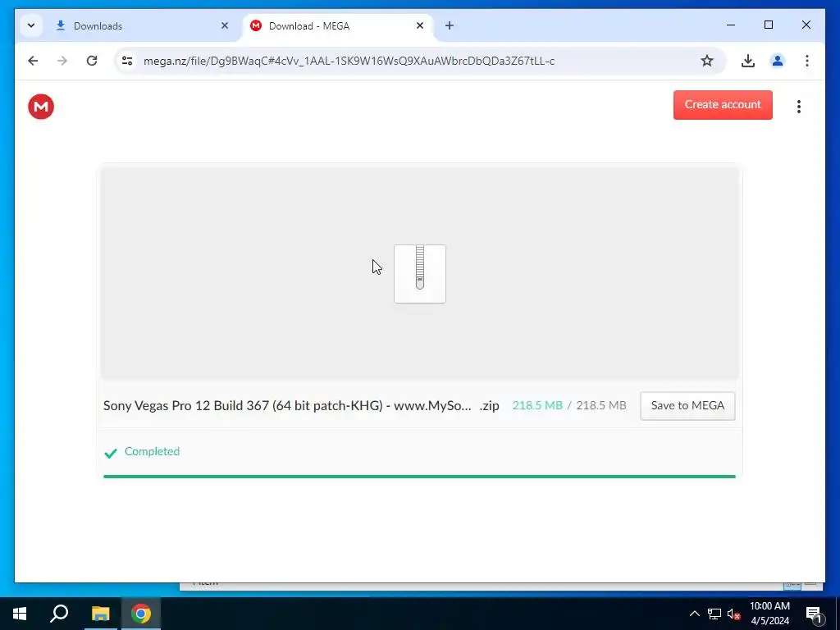840x630 pixels.
Task: View site information icon in address bar
Action: [x=127, y=61]
